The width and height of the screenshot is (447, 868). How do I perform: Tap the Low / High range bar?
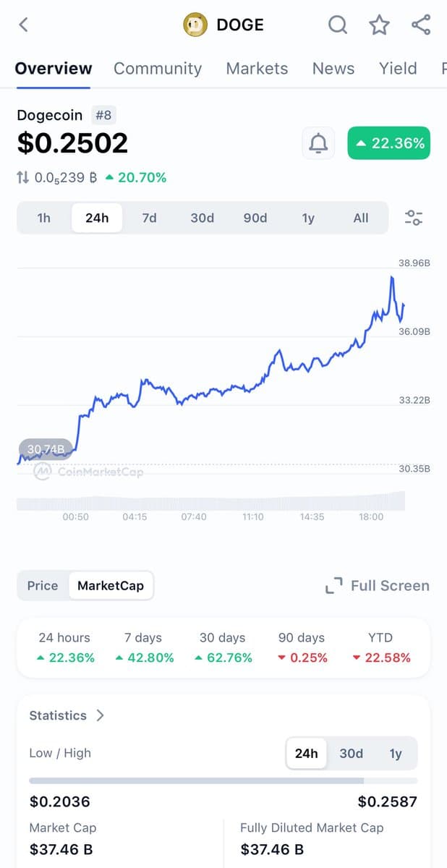(223, 781)
